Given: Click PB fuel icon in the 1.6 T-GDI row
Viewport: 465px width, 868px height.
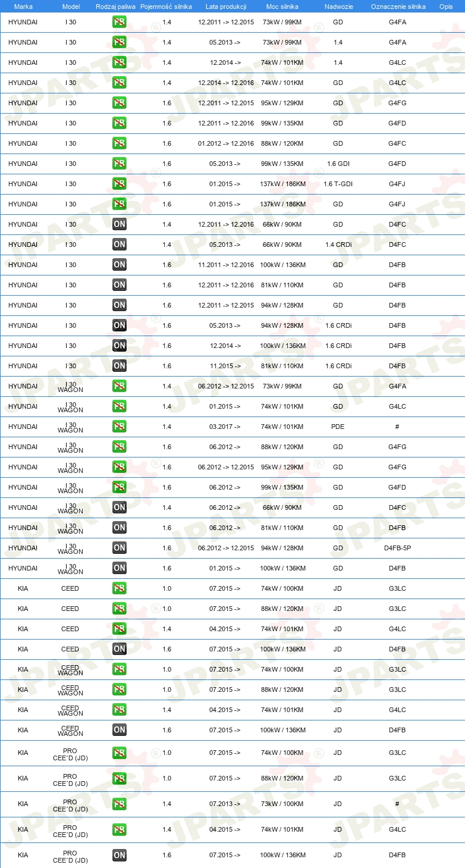Looking at the screenshot, I should pos(120,184).
